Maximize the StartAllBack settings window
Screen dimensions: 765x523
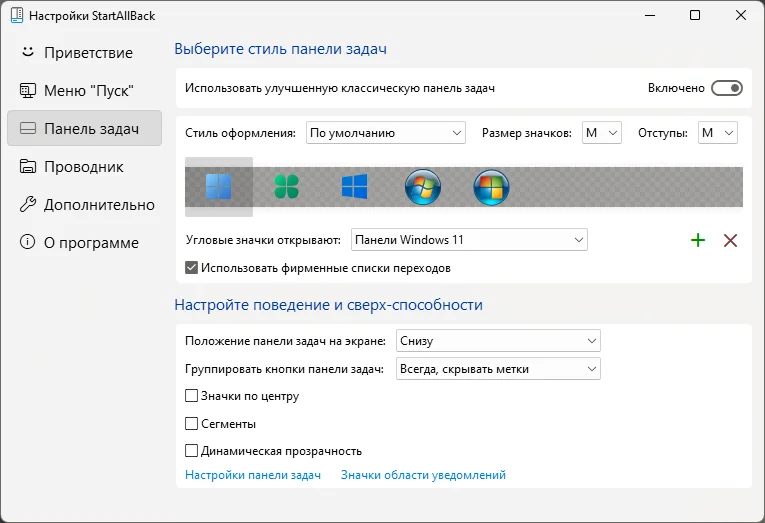(x=695, y=15)
